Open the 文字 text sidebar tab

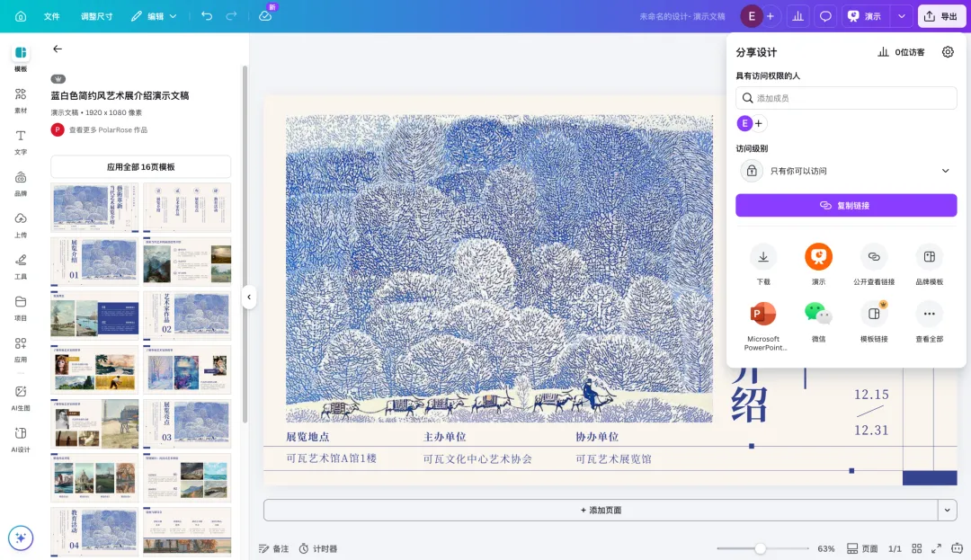pos(21,142)
